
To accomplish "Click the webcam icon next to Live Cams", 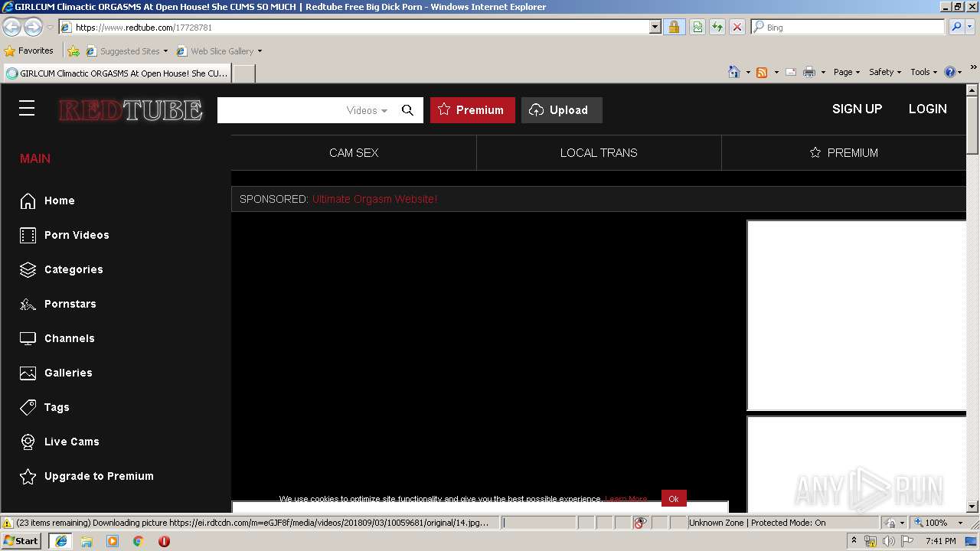I will [x=28, y=442].
